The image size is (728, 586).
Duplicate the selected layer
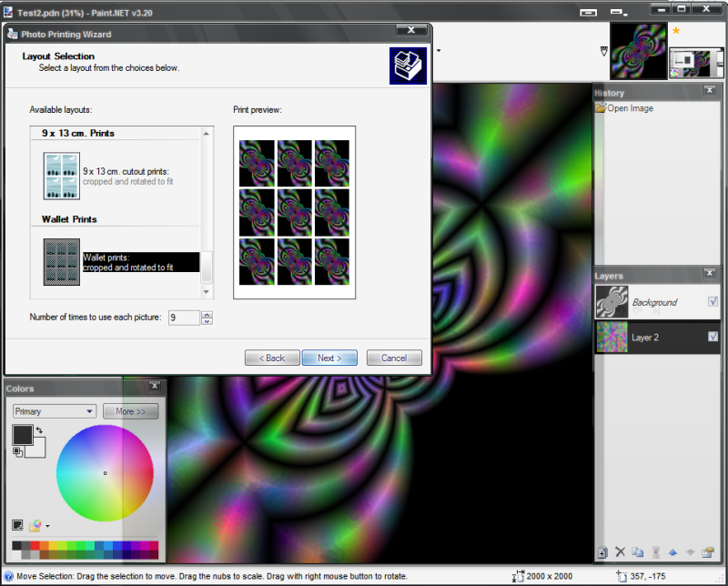point(638,552)
